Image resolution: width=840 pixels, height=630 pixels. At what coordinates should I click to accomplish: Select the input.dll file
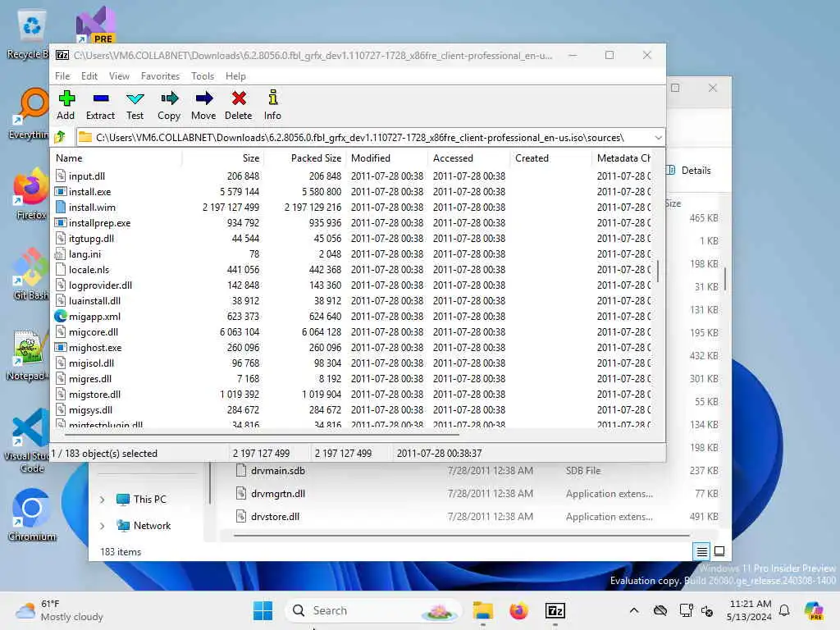pyautogui.click(x=87, y=176)
